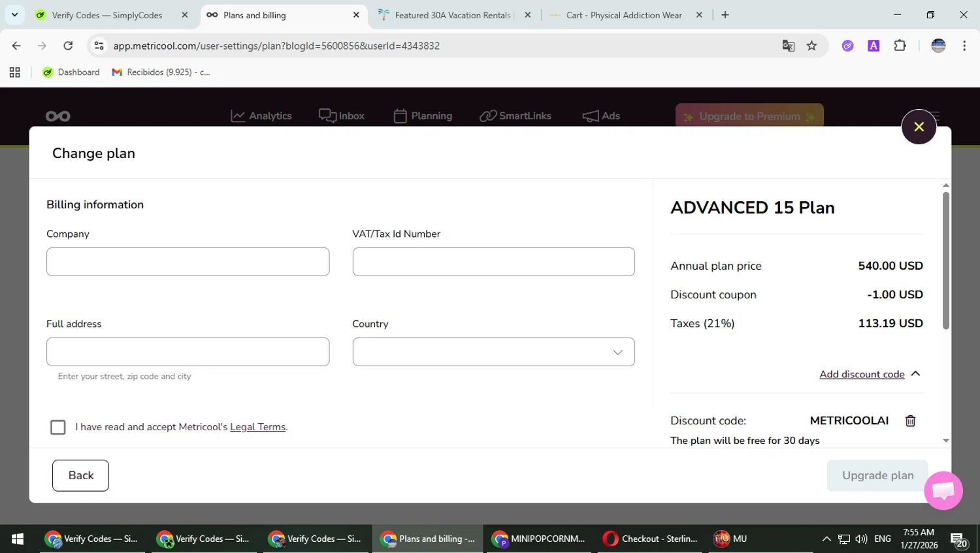Click the plan summary scrollbar

pos(945,261)
